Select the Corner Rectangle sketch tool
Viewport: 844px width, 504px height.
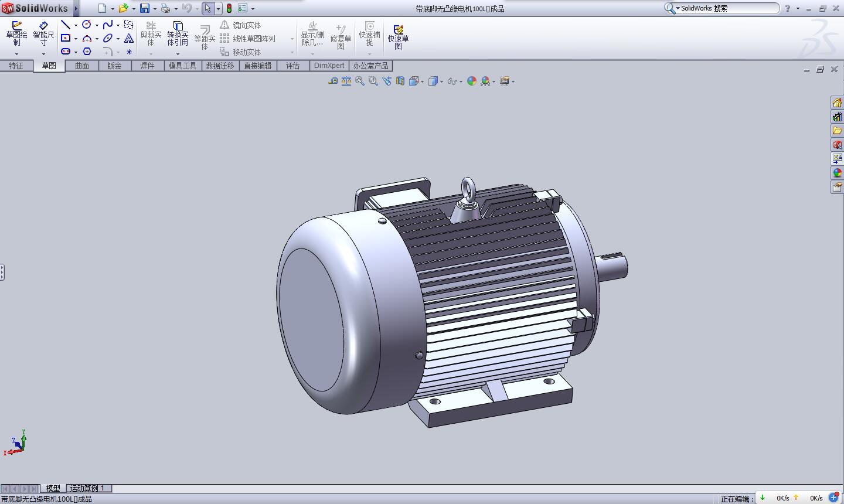(x=66, y=38)
